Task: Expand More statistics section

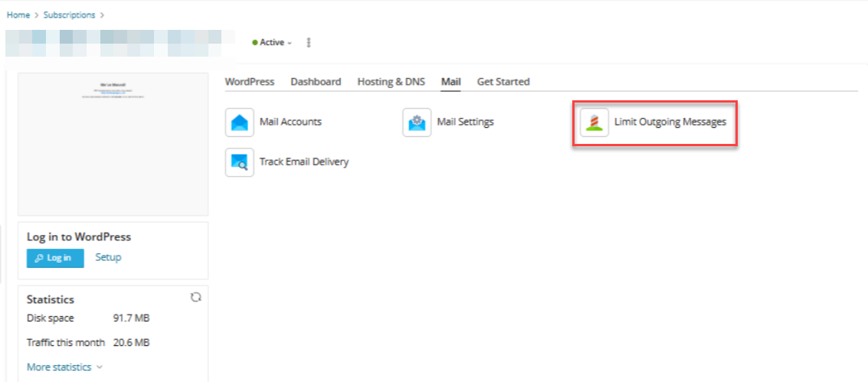Action: point(64,367)
